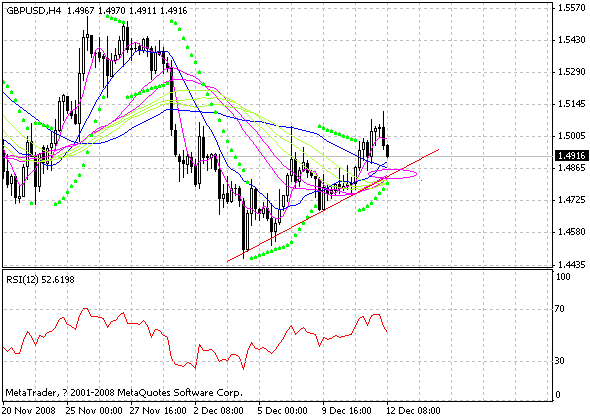The height and width of the screenshot is (418, 590).
Task: Click the 1.4725 price scale label
Action: (x=572, y=200)
